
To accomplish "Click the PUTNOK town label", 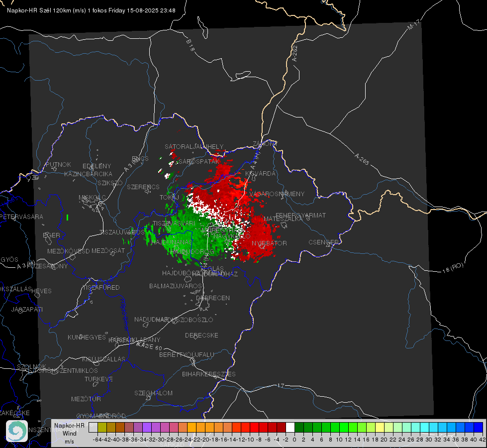I will coord(59,164).
